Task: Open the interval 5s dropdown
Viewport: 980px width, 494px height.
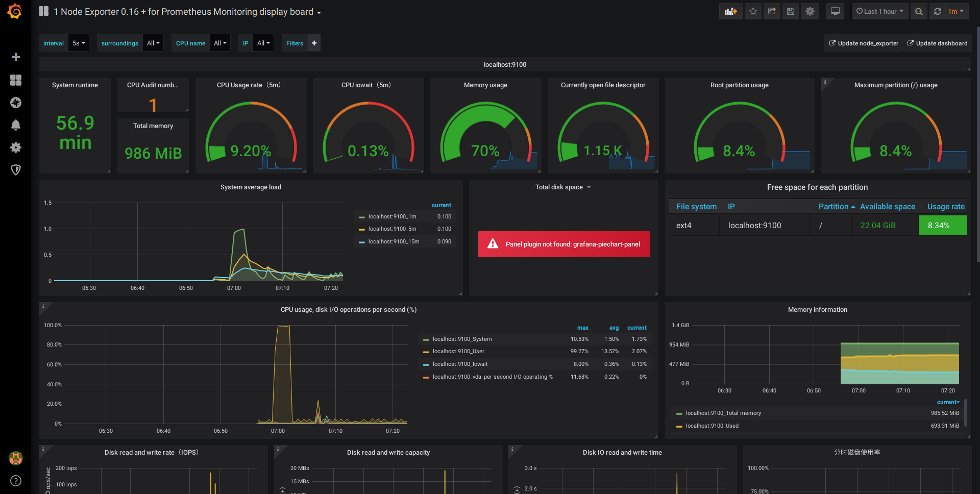Action: (79, 43)
